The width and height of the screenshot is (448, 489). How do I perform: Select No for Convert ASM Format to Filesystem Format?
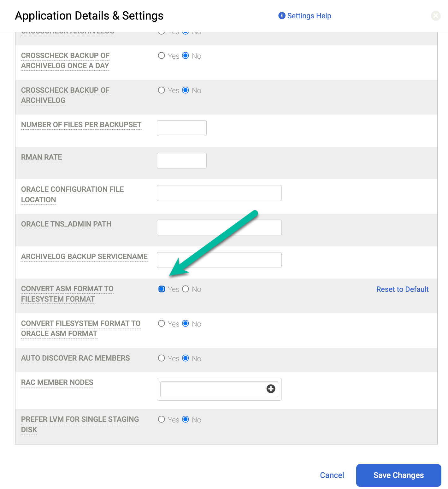(x=185, y=289)
